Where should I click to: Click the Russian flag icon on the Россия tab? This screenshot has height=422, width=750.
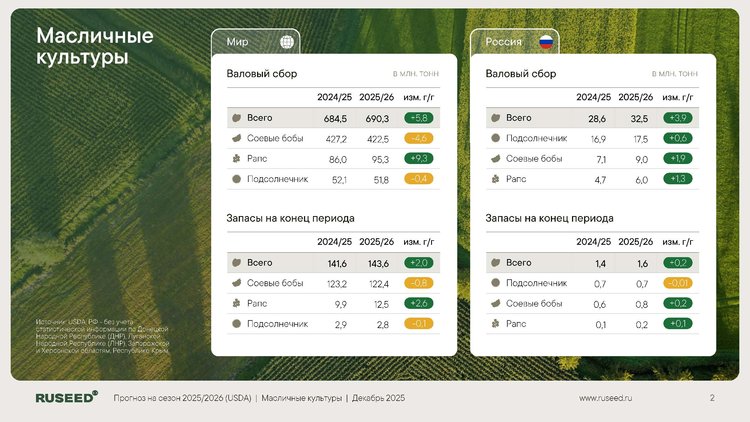pyautogui.click(x=546, y=42)
